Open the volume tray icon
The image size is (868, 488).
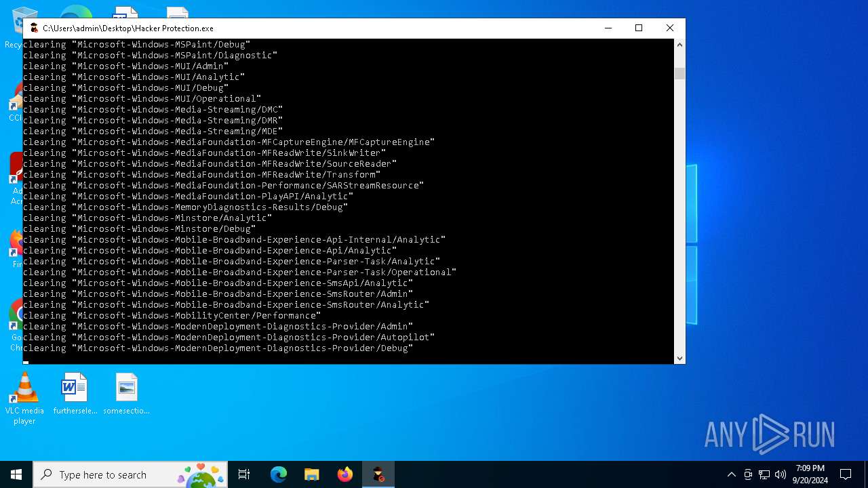tap(781, 474)
